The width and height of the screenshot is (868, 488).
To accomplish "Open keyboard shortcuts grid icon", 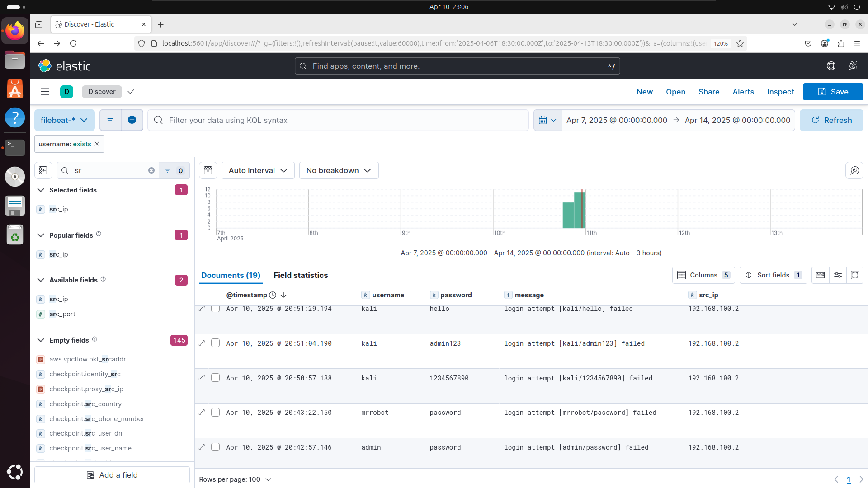I will [x=820, y=275].
